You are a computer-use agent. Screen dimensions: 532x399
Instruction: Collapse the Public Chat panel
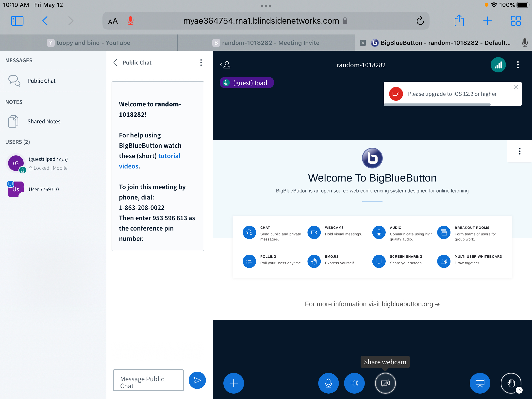pyautogui.click(x=115, y=63)
